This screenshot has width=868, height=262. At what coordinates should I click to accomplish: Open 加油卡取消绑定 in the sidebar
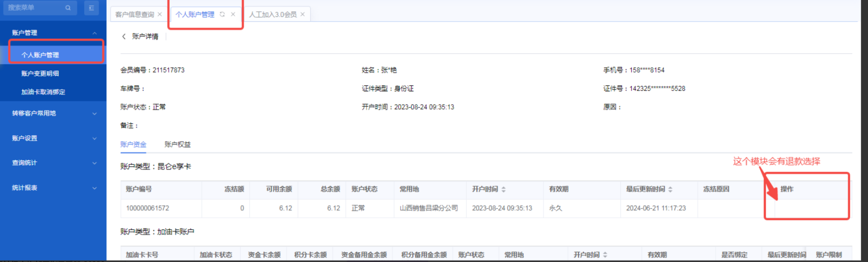coord(43,92)
